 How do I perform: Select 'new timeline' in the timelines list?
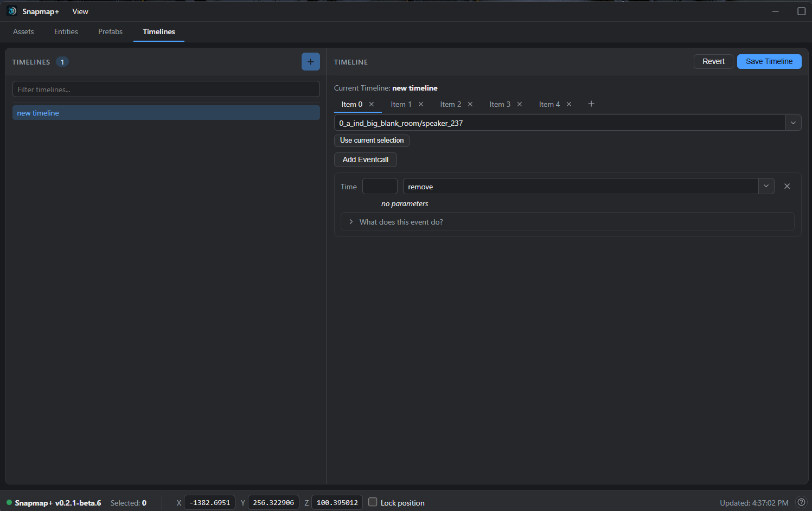pyautogui.click(x=166, y=113)
